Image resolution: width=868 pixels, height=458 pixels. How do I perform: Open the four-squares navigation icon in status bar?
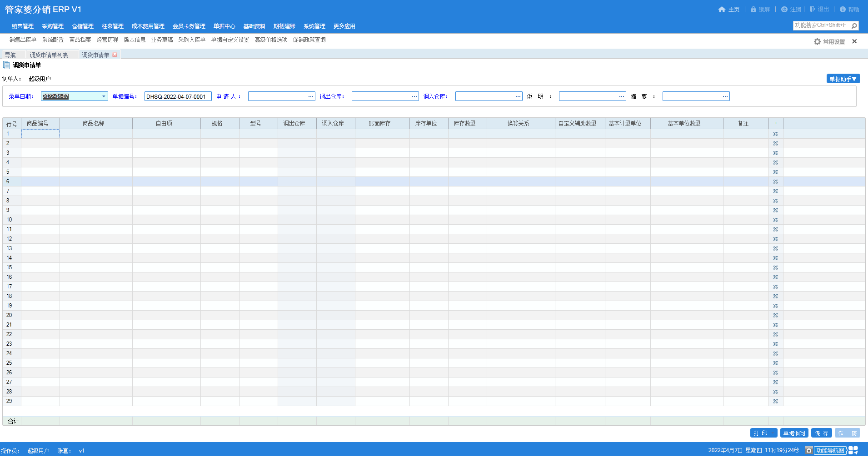[x=853, y=450]
